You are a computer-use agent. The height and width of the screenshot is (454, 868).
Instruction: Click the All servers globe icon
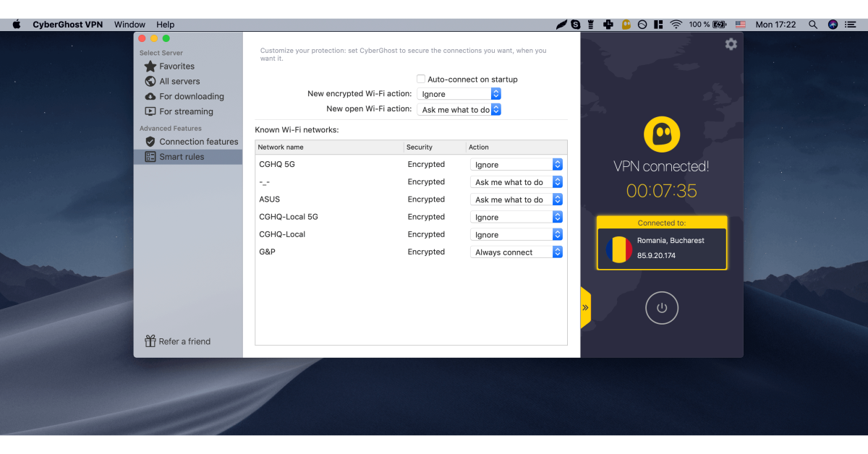pyautogui.click(x=150, y=82)
